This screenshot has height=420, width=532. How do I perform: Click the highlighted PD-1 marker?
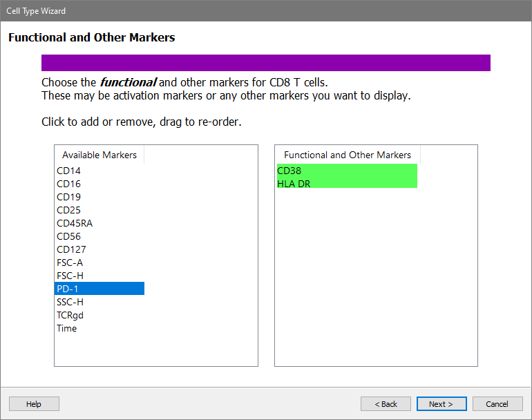(99, 289)
